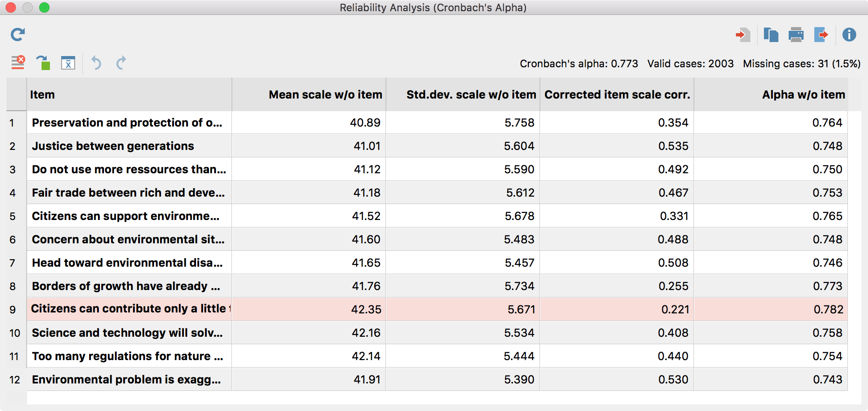Screen dimensions: 868x411
Task: Sort by Alpha w/o item header
Action: (771, 94)
